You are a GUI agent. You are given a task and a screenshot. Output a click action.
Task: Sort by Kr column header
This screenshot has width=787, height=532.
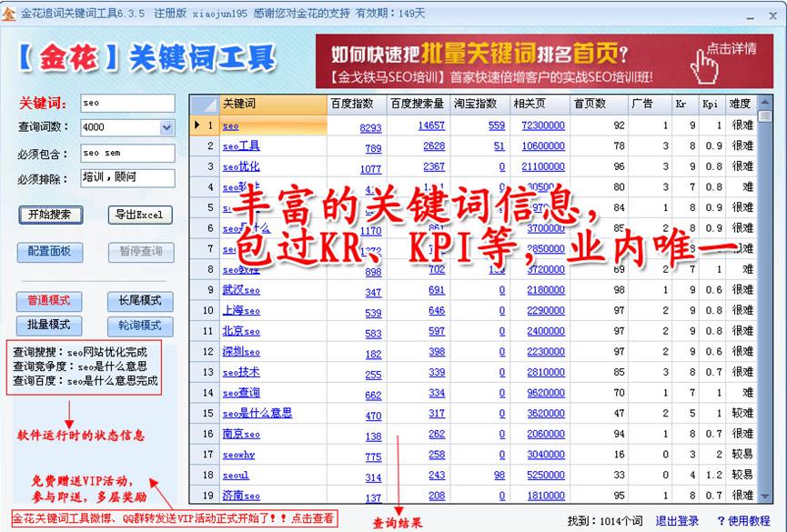click(x=685, y=104)
